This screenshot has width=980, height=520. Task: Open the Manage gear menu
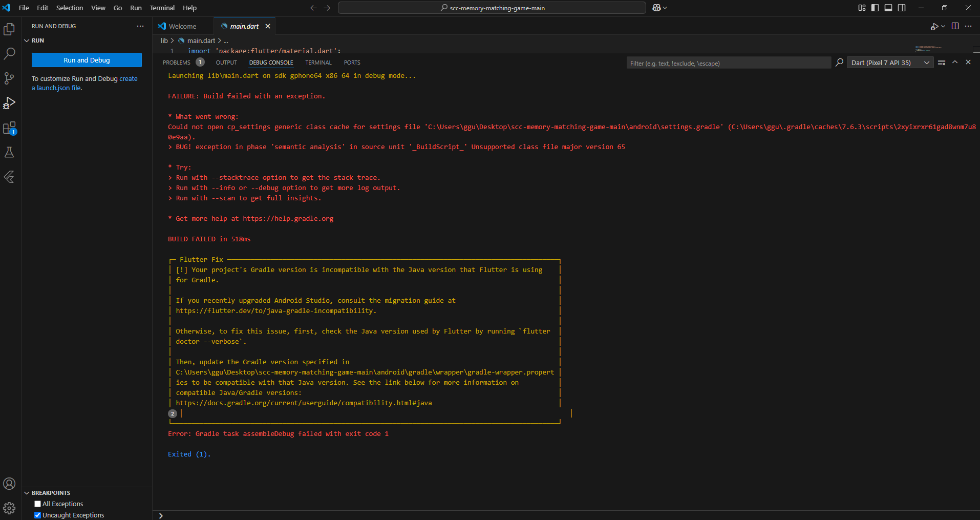point(9,508)
